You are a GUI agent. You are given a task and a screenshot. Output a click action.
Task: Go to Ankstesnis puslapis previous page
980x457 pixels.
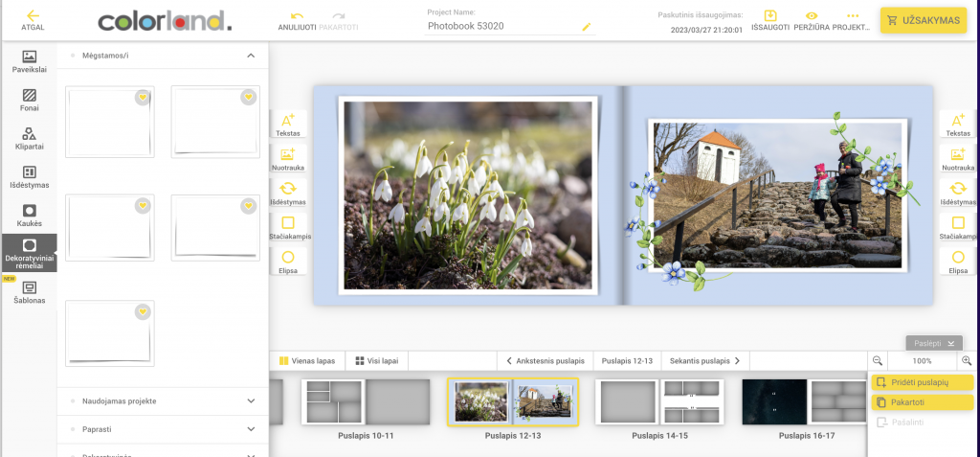(545, 360)
